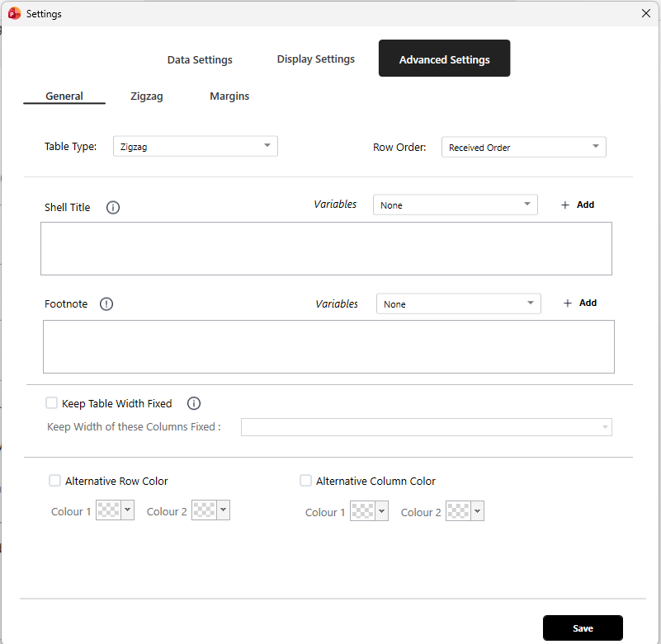Click inside the Shell Title text box
This screenshot has width=661, height=644.
point(326,248)
